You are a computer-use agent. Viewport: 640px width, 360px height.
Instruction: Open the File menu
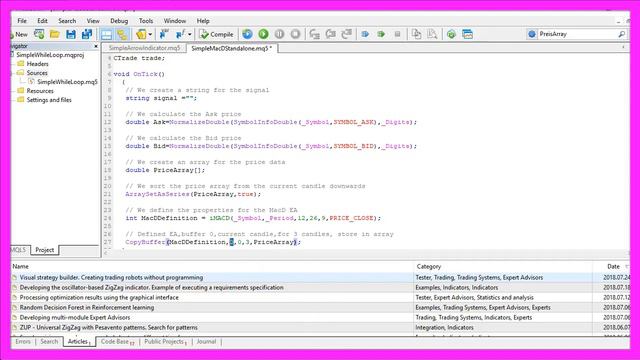[x=22, y=21]
